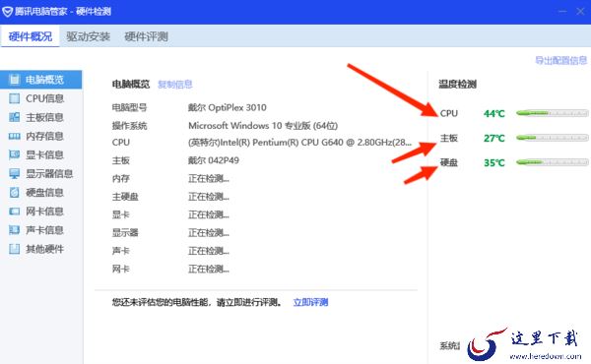Click the 44℃ CPU temperature value
This screenshot has height=364, width=591.
[x=494, y=113]
